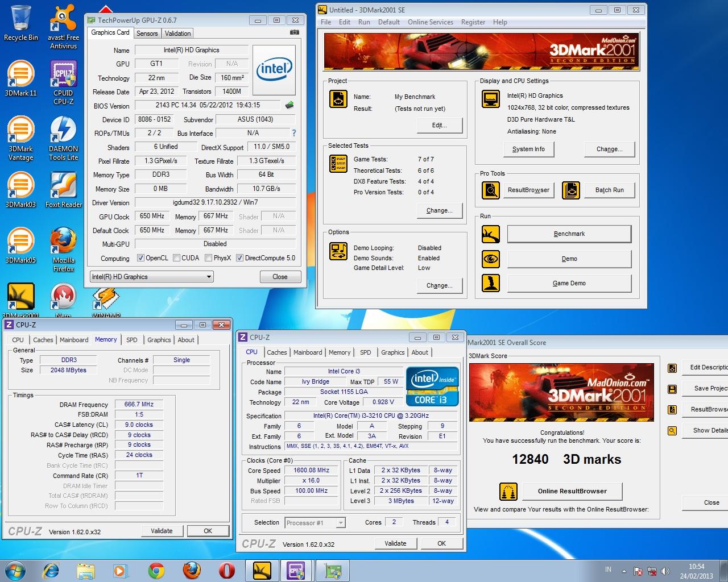Open the Recycle Bin desktop icon
The image size is (728, 582).
[x=20, y=23]
